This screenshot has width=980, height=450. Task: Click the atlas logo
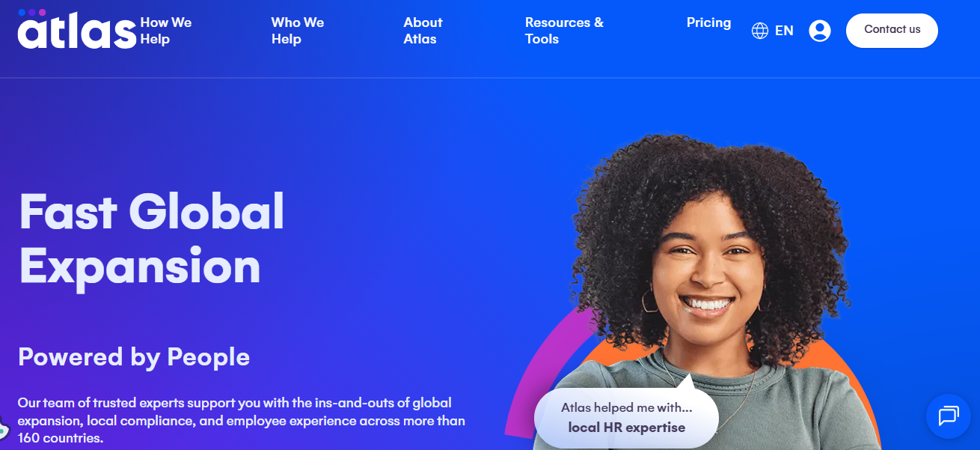77,30
